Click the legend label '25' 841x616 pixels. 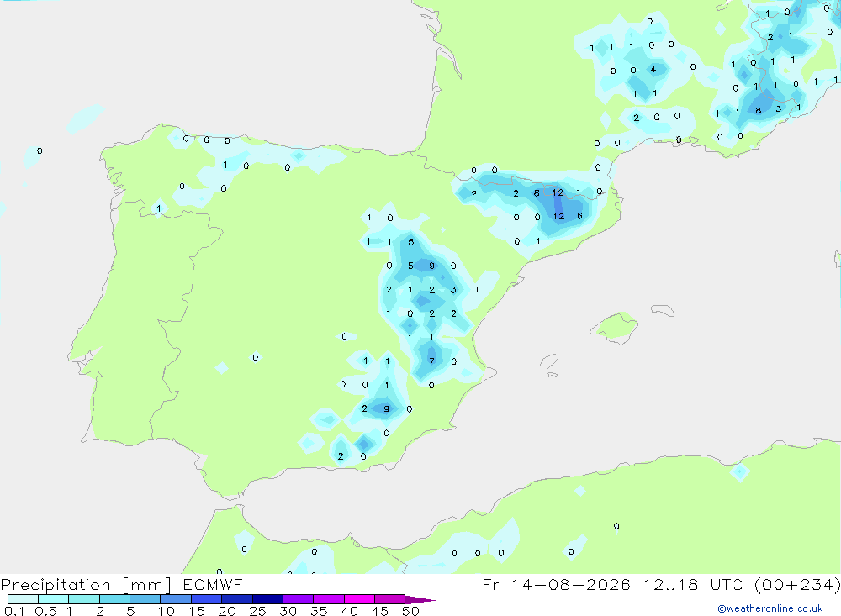pos(258,611)
